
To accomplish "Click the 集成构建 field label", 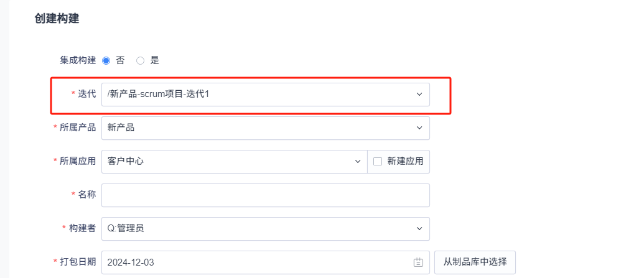I will tap(78, 61).
